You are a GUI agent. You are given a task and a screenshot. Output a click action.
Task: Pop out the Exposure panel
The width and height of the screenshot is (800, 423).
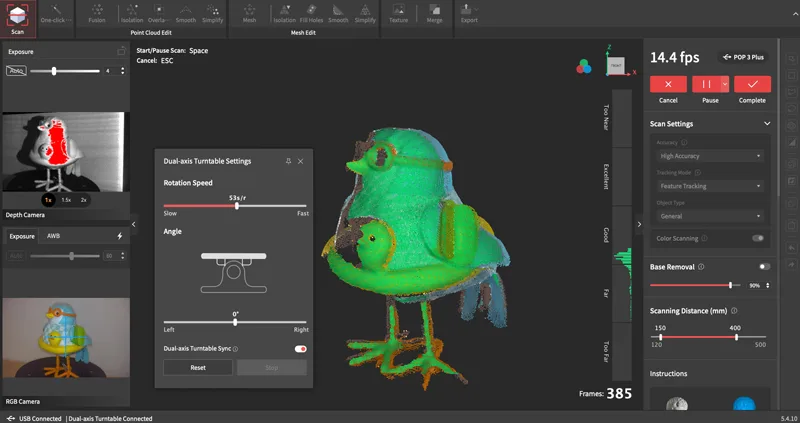pos(121,51)
